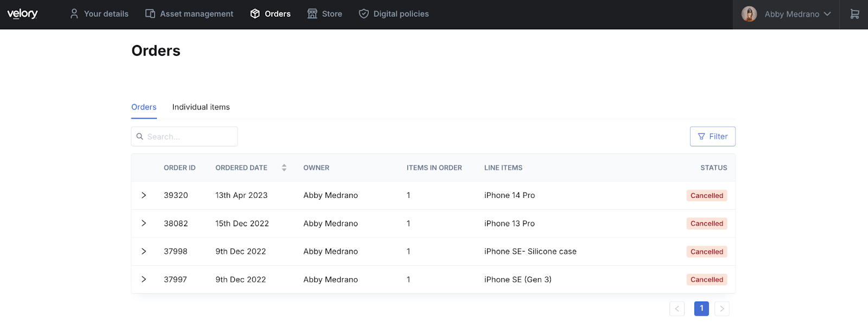The width and height of the screenshot is (868, 334).
Task: Select the Orders sub-tab
Action: 144,107
